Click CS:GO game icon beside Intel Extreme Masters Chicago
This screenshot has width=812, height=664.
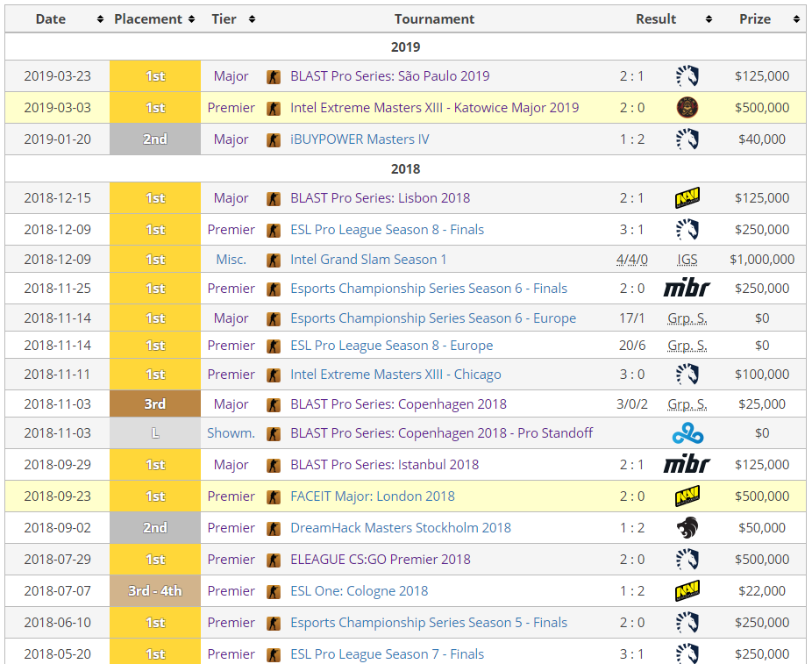[274, 375]
